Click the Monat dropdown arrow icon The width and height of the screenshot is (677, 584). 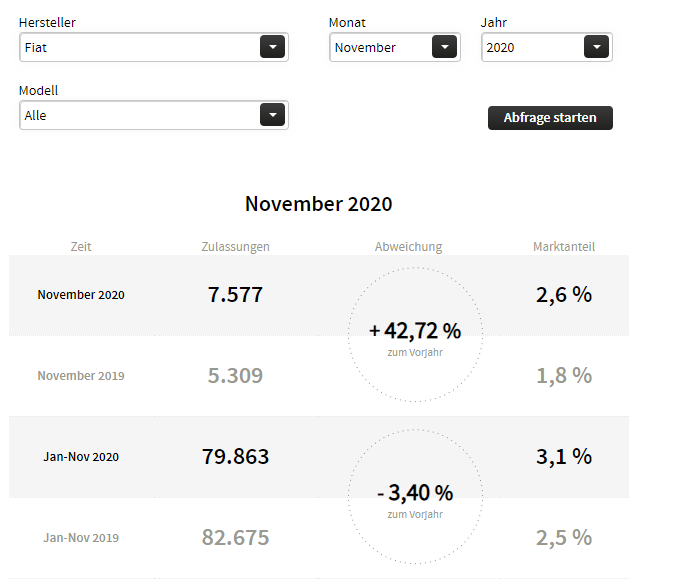tap(444, 47)
